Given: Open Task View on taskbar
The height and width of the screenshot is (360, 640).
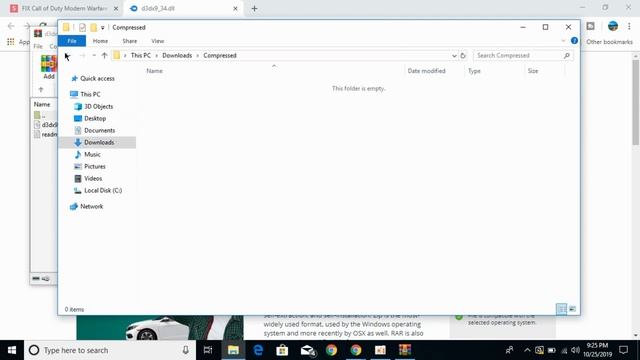Looking at the screenshot, I should [208, 350].
